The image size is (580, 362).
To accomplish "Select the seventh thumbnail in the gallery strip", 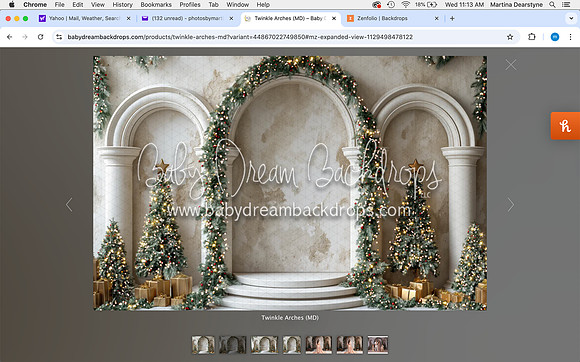I will [378, 345].
